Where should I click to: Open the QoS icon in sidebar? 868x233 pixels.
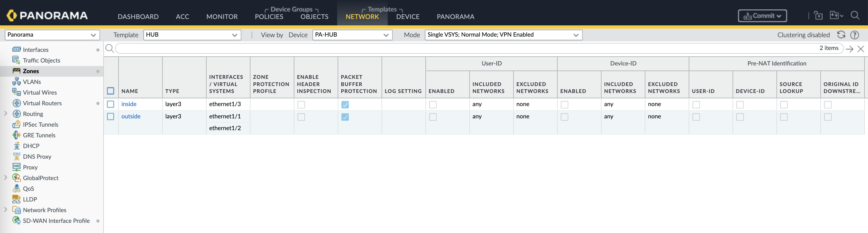[16, 189]
